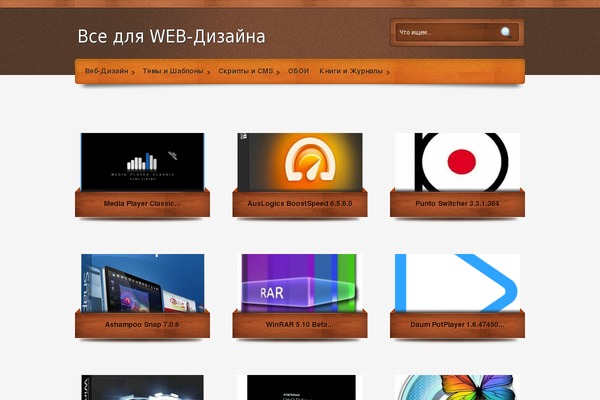Click the "Daum PotPlayer 1.6.47450..." title link

click(x=457, y=325)
